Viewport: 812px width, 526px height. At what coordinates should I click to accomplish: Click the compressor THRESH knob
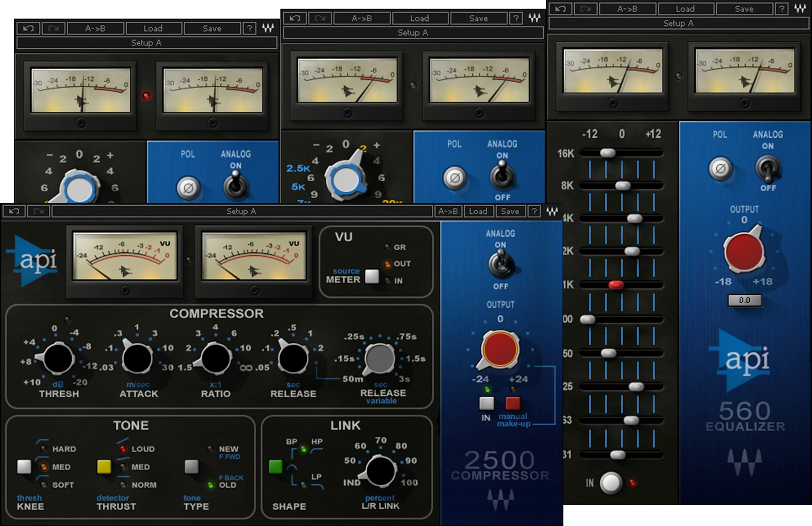(58, 358)
